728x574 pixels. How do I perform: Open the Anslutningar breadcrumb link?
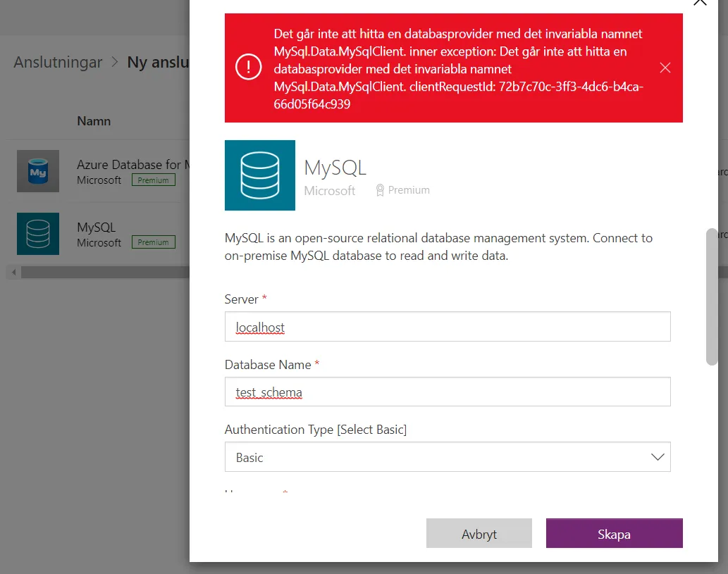(x=58, y=62)
